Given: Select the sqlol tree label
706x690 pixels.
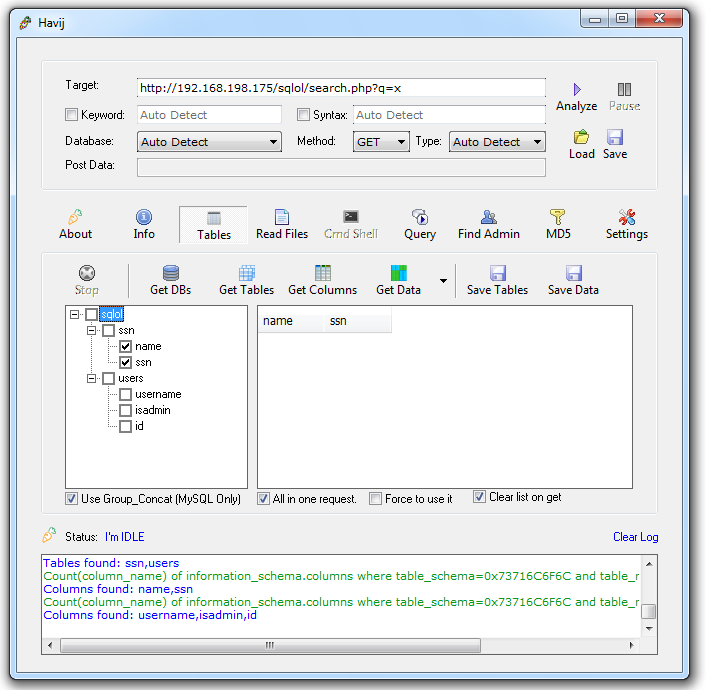Looking at the screenshot, I should pyautogui.click(x=111, y=314).
